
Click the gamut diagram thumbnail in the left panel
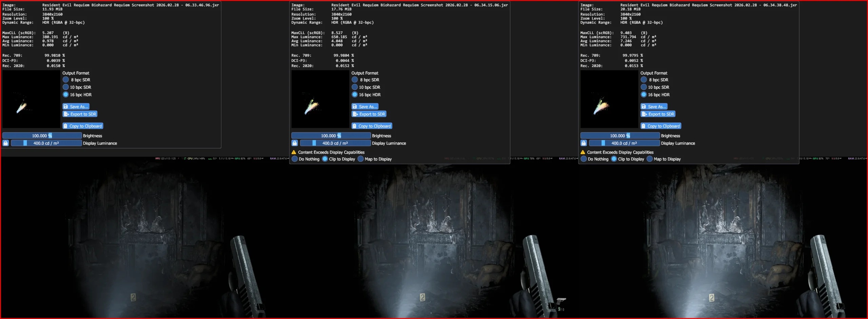coord(31,99)
